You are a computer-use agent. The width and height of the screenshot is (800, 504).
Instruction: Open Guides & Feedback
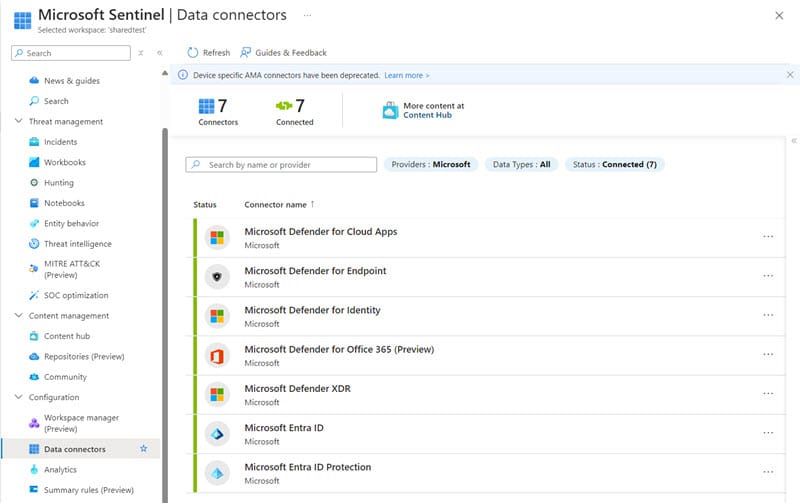(284, 53)
